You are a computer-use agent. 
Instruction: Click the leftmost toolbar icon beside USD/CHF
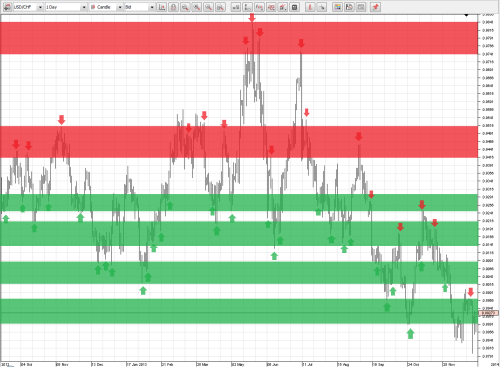click(7, 7)
